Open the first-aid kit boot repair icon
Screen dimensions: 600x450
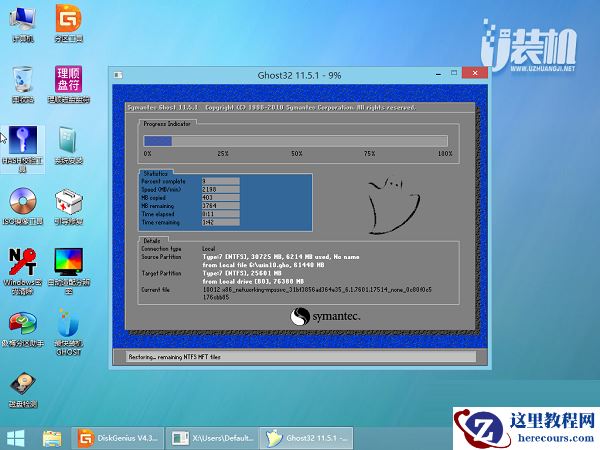pos(68,207)
